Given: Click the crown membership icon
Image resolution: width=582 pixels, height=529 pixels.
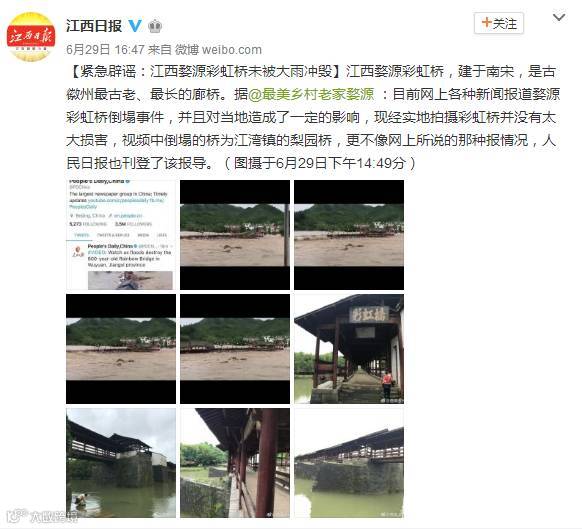Looking at the screenshot, I should pyautogui.click(x=155, y=26).
